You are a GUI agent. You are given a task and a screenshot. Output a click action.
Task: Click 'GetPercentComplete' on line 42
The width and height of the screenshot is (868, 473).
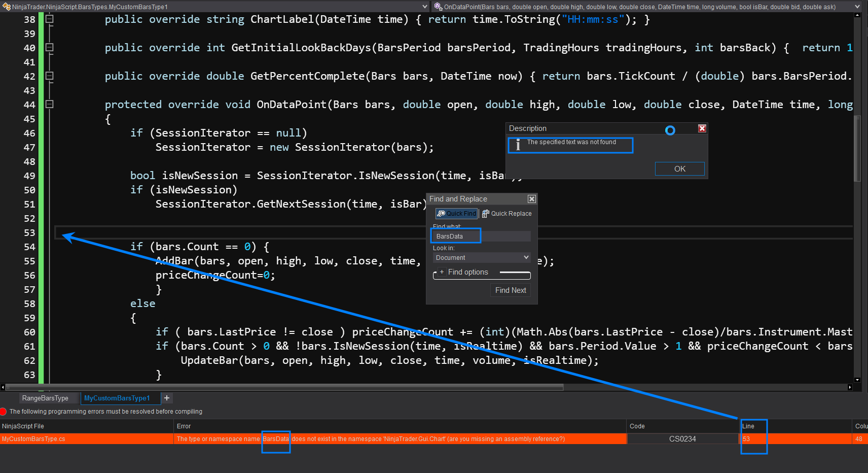[308, 76]
